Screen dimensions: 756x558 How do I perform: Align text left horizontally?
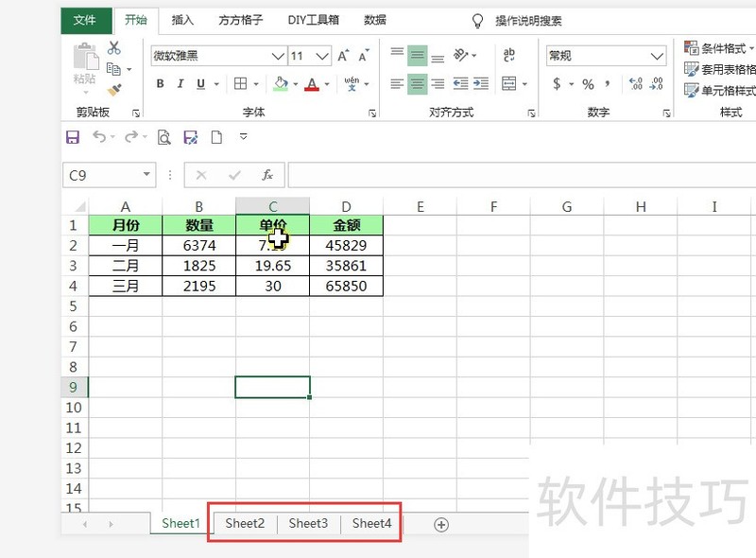(x=397, y=83)
